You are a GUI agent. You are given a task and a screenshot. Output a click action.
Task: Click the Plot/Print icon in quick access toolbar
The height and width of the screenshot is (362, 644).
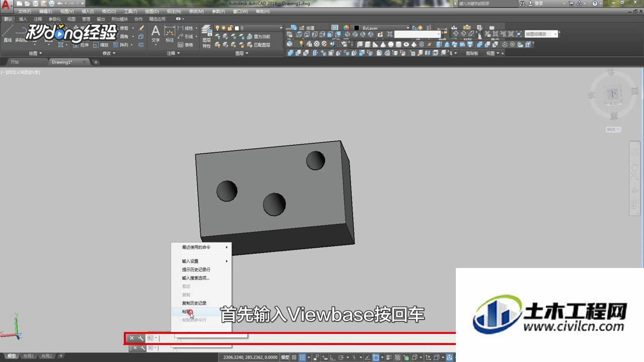51,4
